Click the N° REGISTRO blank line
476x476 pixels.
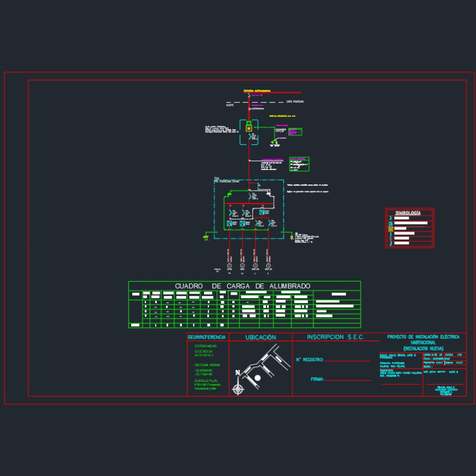tap(347, 361)
